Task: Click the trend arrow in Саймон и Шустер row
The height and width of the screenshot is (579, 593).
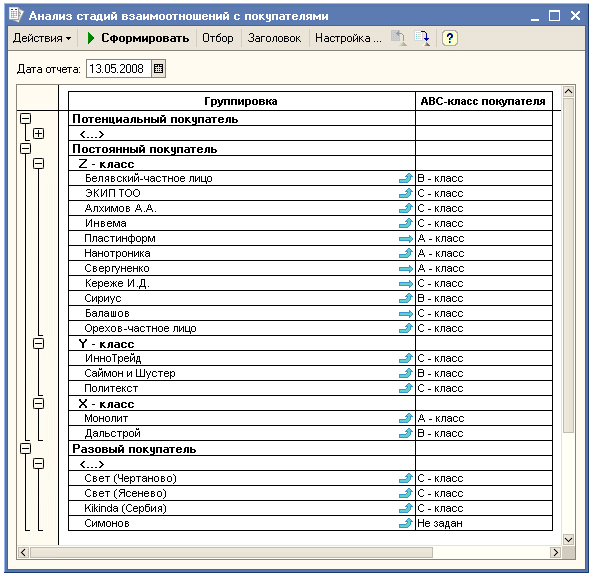Action: coord(406,373)
